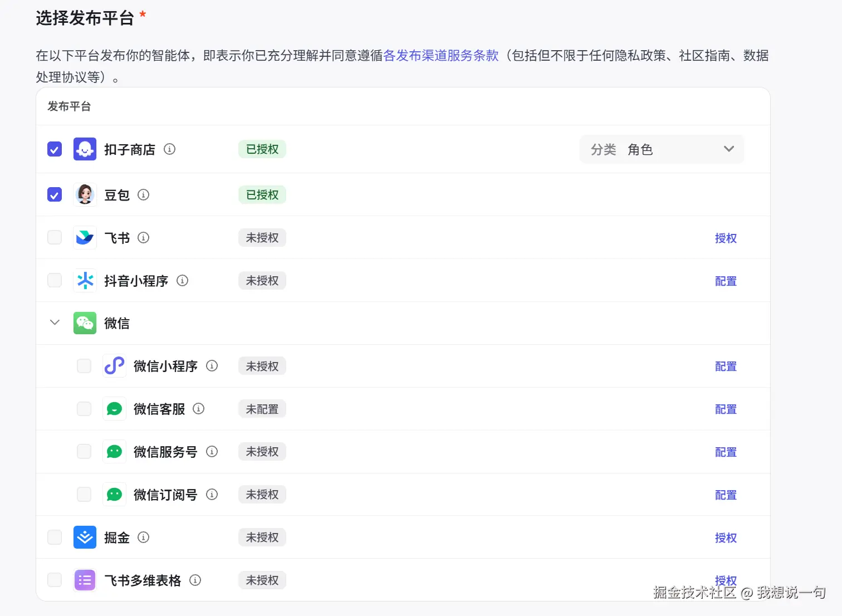Click the 微信服务号 logo icon

(x=114, y=452)
